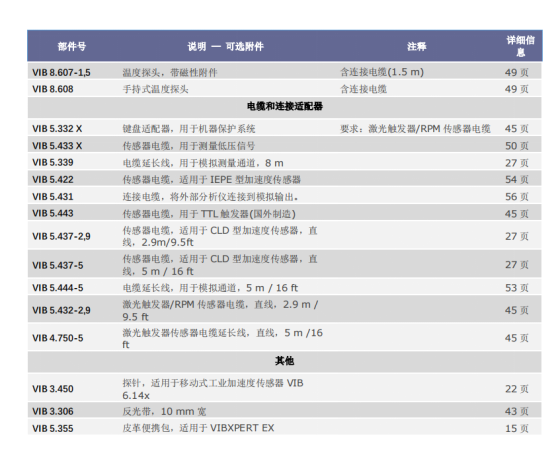Select part number VIB 5.332 X

coord(57,129)
